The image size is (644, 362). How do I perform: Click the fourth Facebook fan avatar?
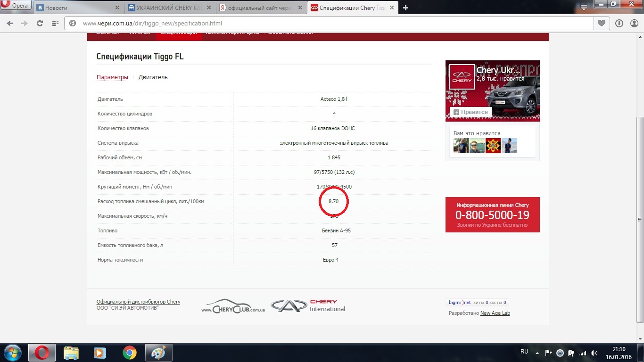[x=509, y=146]
